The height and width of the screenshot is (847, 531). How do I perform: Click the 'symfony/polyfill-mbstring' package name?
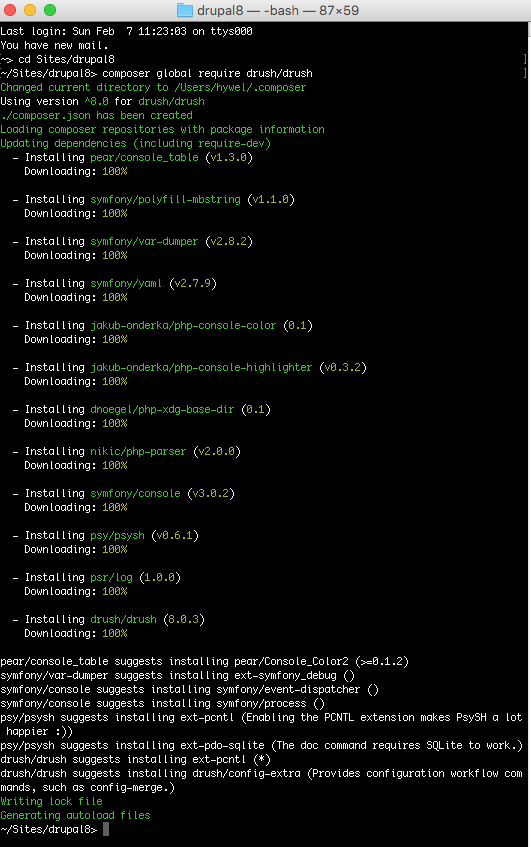point(165,200)
